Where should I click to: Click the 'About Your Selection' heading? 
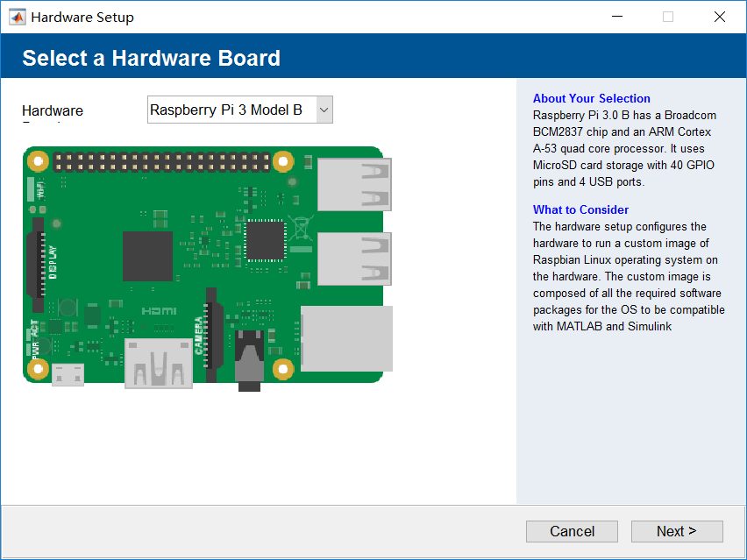[591, 98]
